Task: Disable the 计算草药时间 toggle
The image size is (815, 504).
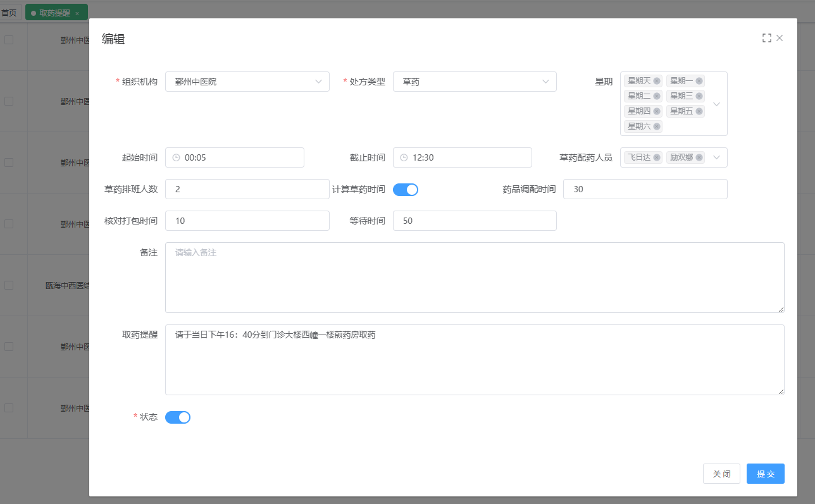Action: [406, 189]
